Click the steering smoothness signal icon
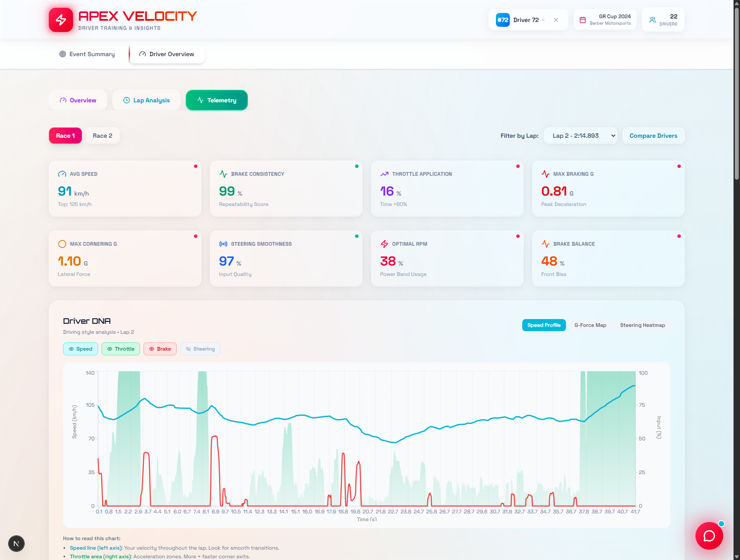This screenshot has height=560, width=740. pos(223,244)
